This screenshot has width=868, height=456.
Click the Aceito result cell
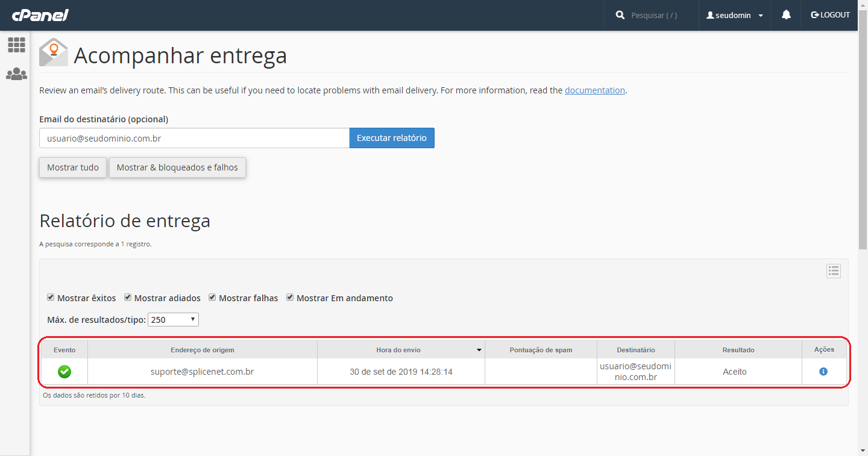(738, 372)
